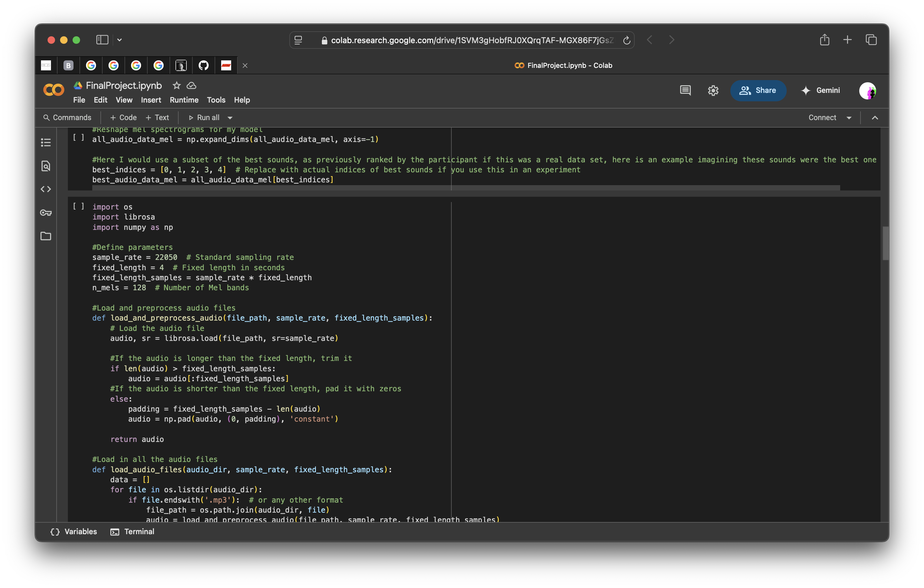Open the files folder panel
The image size is (924, 588).
pos(46,236)
